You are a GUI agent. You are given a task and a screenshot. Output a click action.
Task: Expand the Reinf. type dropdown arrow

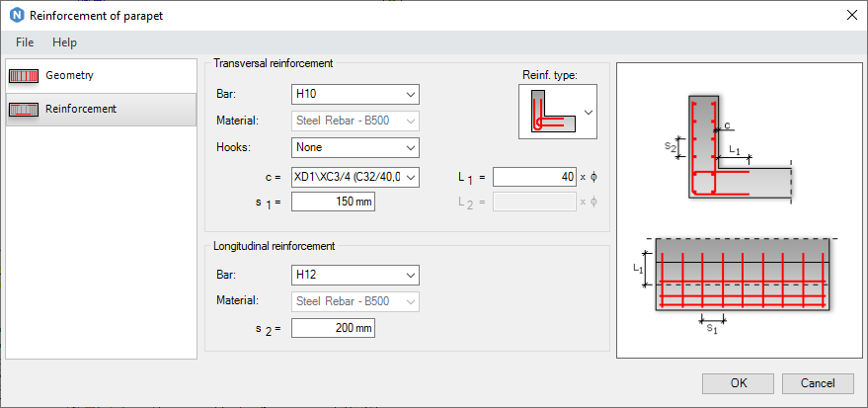pos(590,112)
